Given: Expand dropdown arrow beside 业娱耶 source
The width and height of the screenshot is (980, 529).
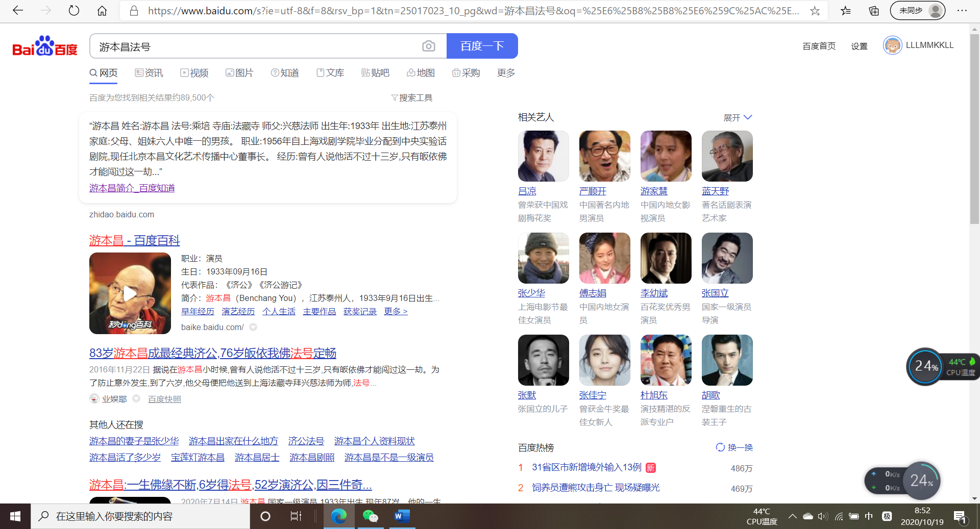Looking at the screenshot, I should [136, 398].
